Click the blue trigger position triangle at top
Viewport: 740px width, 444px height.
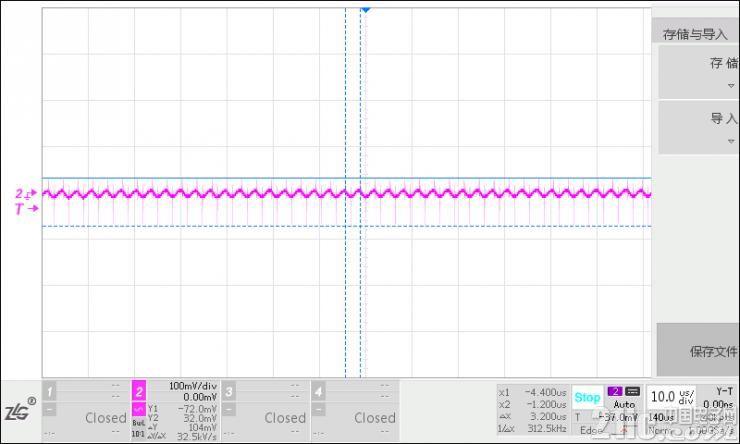coord(365,10)
